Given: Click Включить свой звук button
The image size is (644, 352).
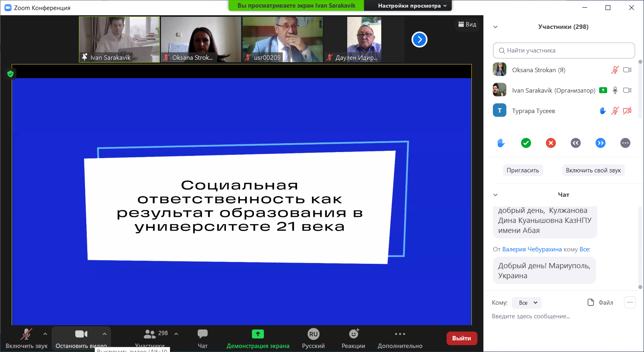Looking at the screenshot, I should (x=593, y=170).
